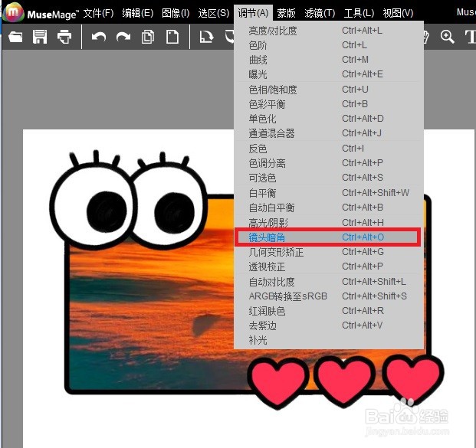The width and height of the screenshot is (476, 448).
Task: Choose the 红润肤色 menu entry
Action: click(329, 311)
